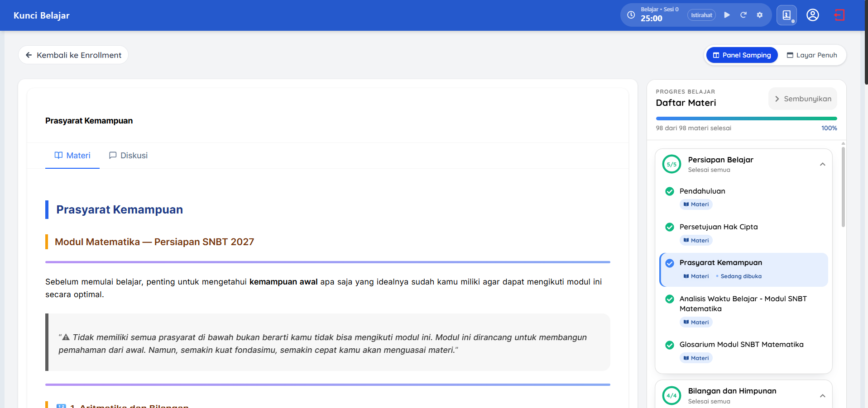Click Materi badge under Analisis Waktu Belajar
The height and width of the screenshot is (408, 868).
pyautogui.click(x=696, y=323)
